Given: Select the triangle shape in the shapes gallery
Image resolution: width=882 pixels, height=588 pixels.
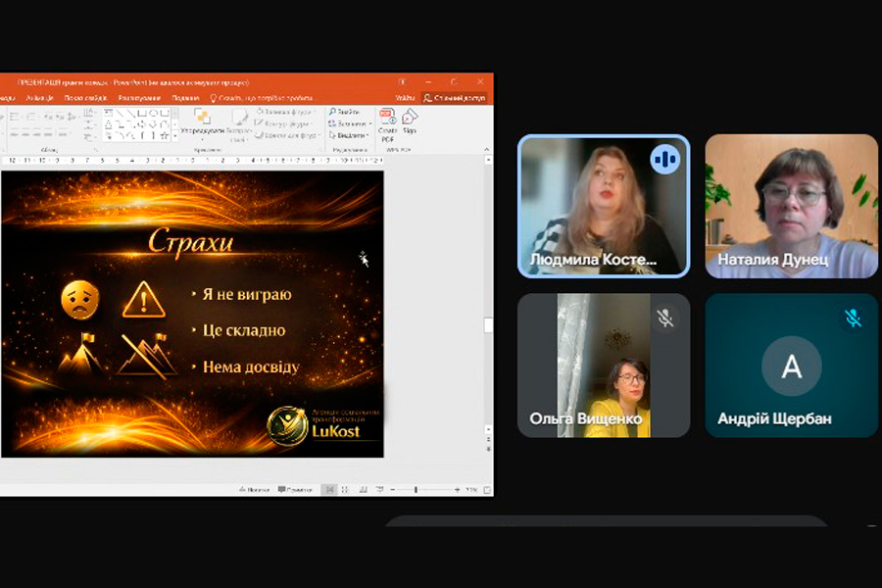Looking at the screenshot, I should pos(109,124).
